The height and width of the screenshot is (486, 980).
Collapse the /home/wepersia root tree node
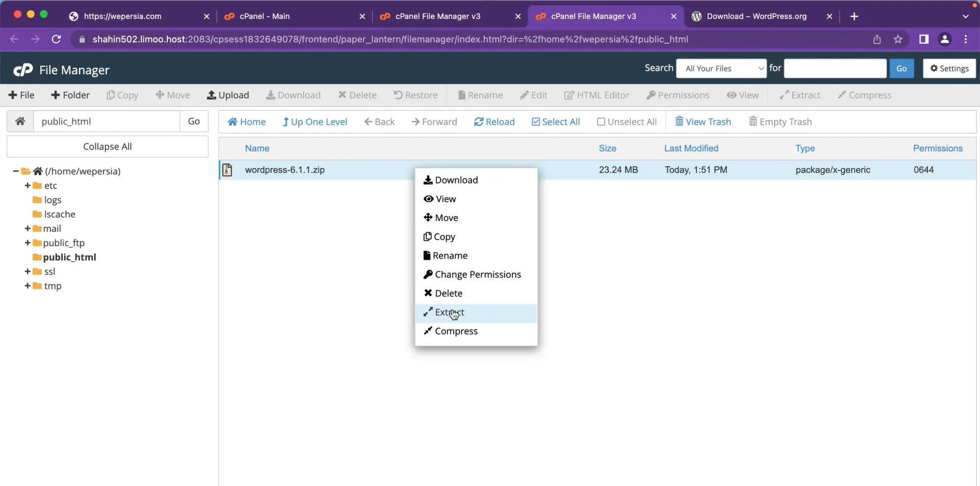[x=16, y=171]
